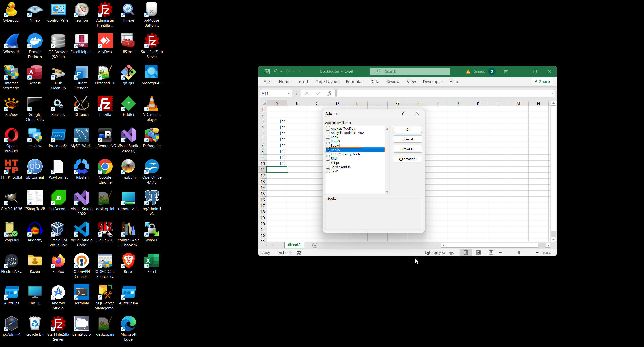
Task: Expand the Name Box dropdown arrow
Action: pos(289,93)
